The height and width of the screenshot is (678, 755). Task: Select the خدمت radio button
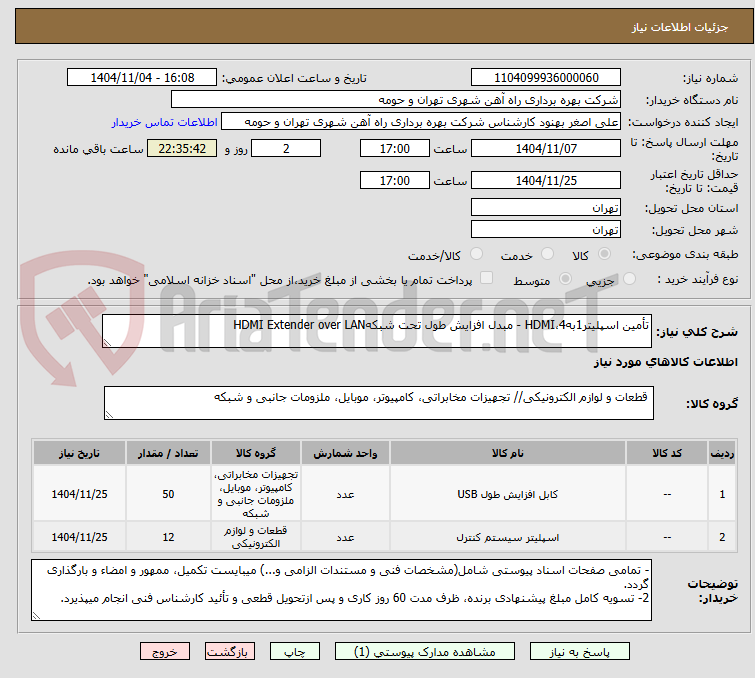(x=547, y=254)
